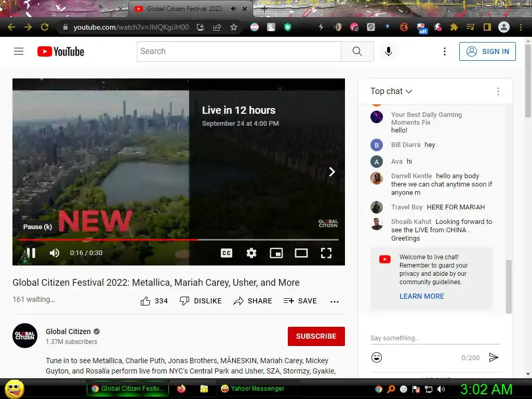
Task: Click the red SUBSCRIBE button
Action: [316, 336]
